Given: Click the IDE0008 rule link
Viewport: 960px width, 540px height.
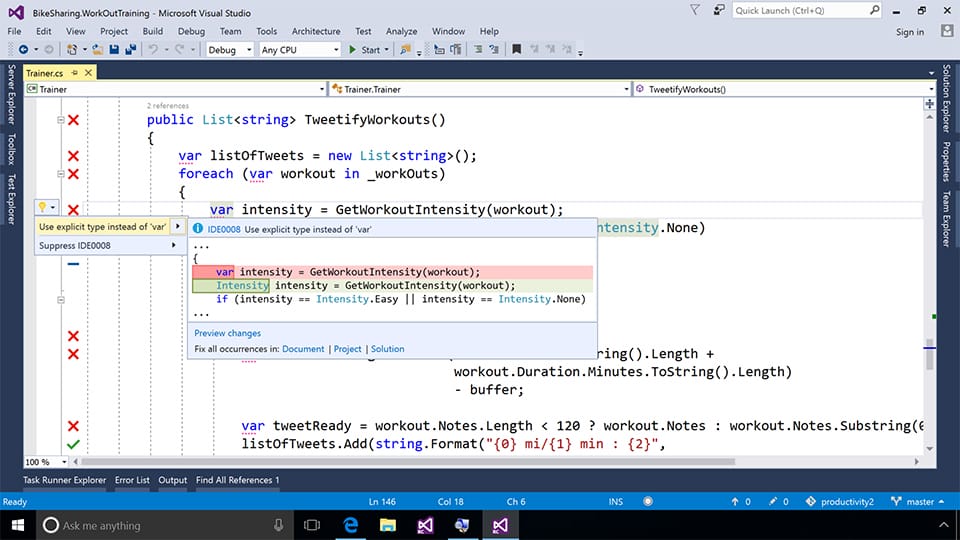Looking at the screenshot, I should pos(223,229).
